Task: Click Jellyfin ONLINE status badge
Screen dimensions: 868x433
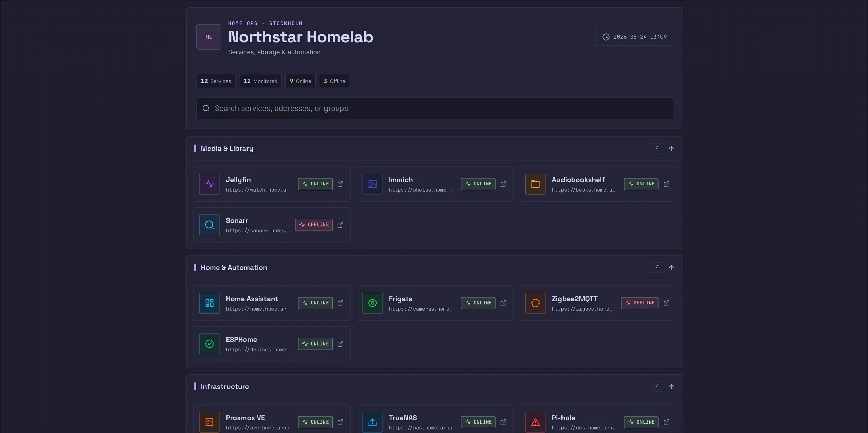Action: click(315, 184)
